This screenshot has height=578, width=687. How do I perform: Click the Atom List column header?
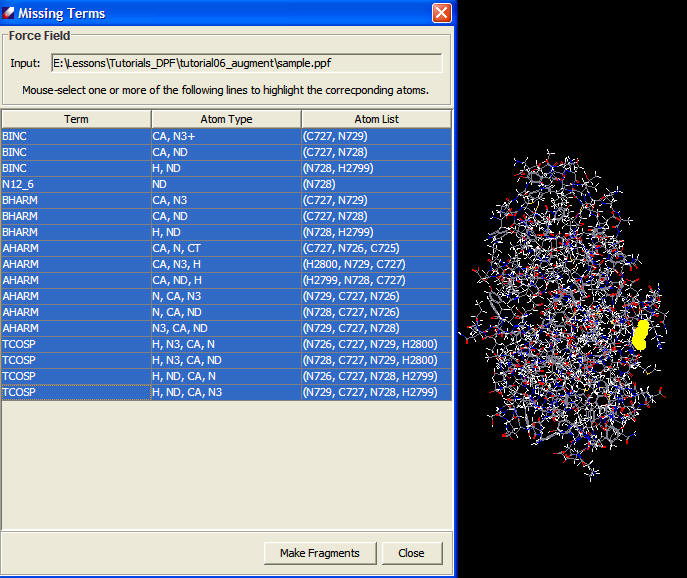(x=376, y=119)
